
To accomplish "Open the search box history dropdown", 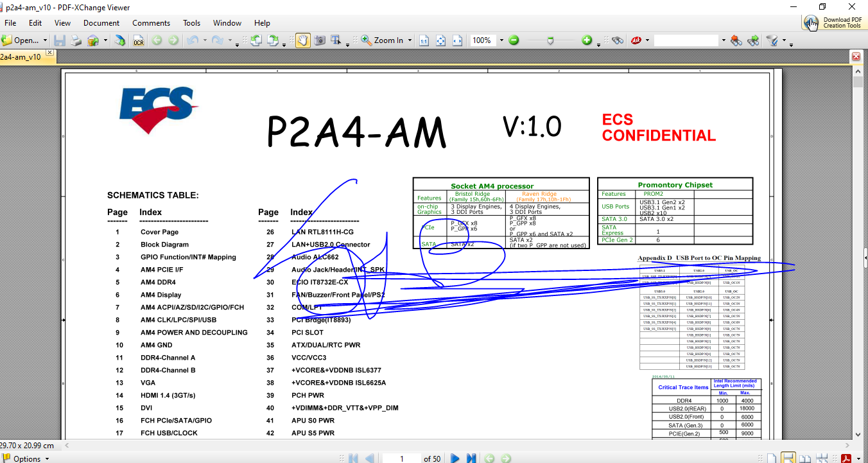I will coord(724,40).
